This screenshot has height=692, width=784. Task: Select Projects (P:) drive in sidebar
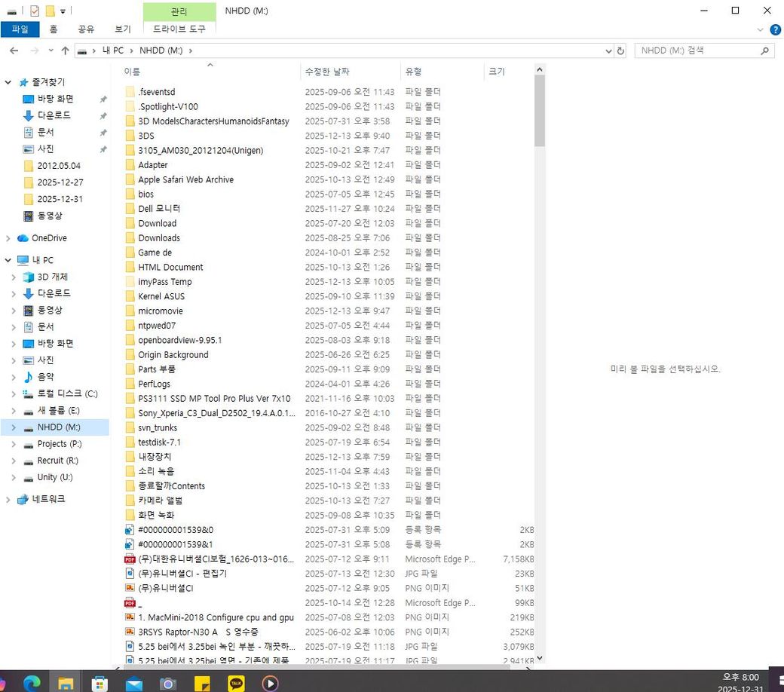[59, 444]
